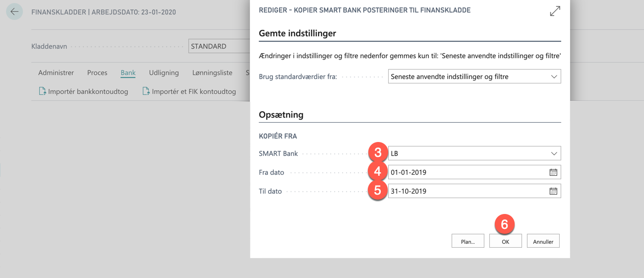Switch to the Administrer tab

[x=56, y=72]
